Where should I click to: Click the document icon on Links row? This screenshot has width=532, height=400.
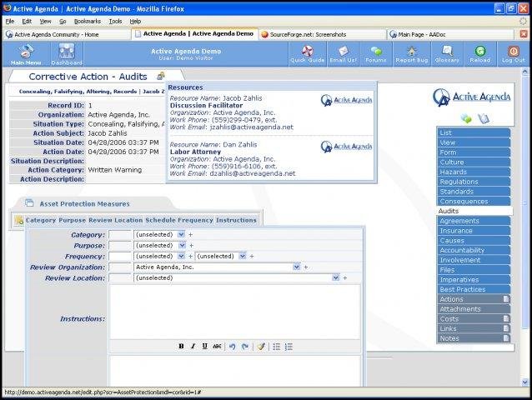pos(506,328)
